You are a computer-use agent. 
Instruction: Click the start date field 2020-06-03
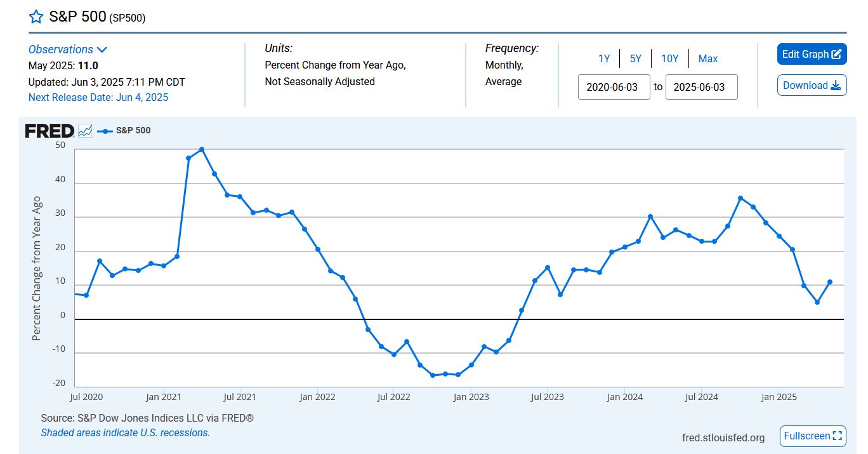pyautogui.click(x=614, y=87)
